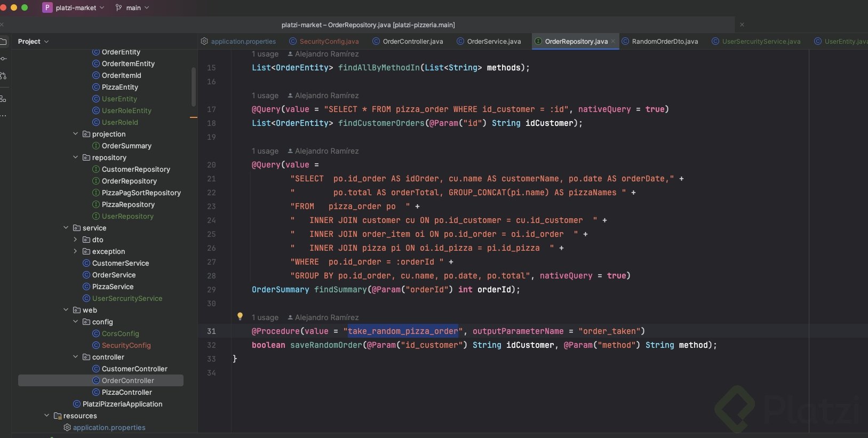
Task: Click the yellow lightbulb intention icon
Action: [x=240, y=316]
